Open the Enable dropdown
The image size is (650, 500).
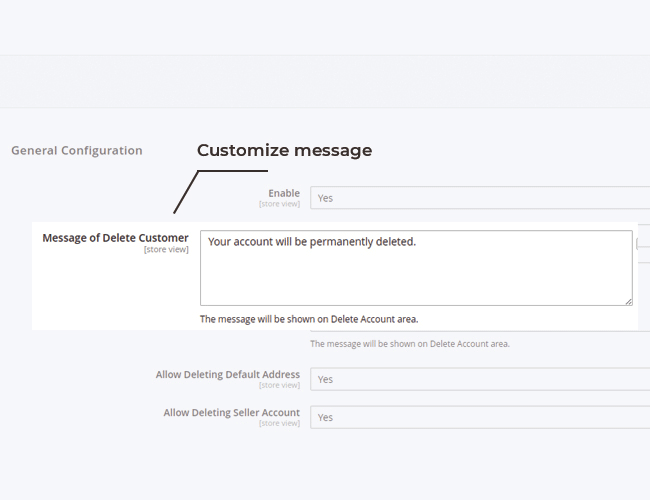479,198
